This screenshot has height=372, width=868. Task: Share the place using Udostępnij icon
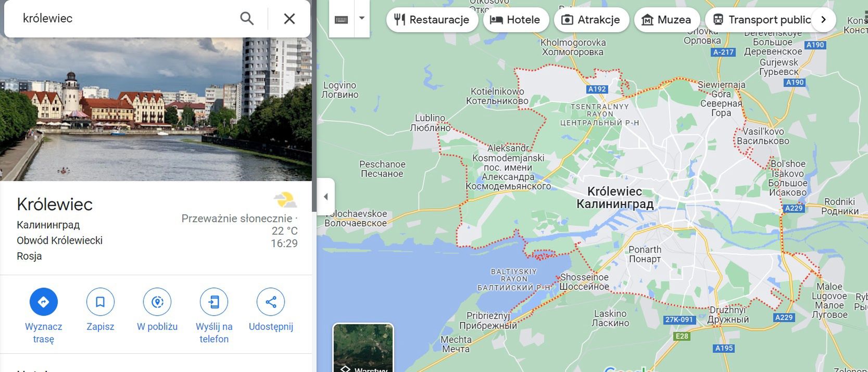click(x=271, y=302)
